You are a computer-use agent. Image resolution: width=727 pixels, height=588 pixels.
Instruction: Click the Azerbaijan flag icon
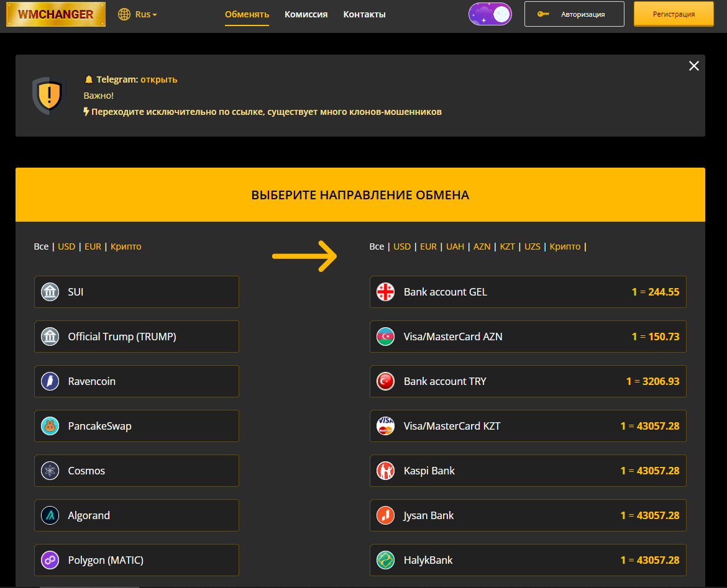coord(385,337)
